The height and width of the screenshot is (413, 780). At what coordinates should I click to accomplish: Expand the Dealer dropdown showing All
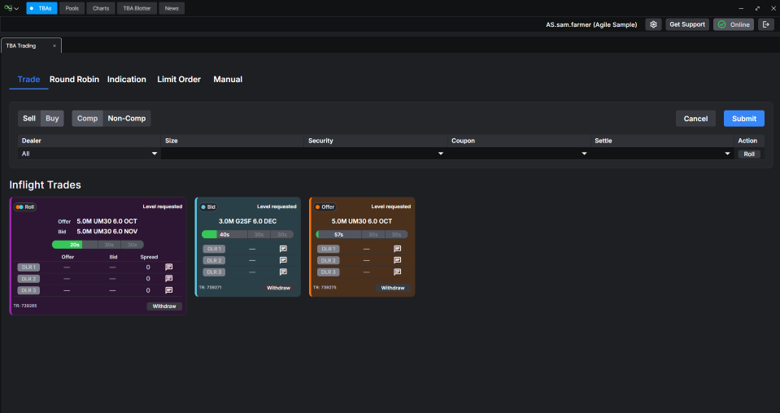pyautogui.click(x=89, y=154)
